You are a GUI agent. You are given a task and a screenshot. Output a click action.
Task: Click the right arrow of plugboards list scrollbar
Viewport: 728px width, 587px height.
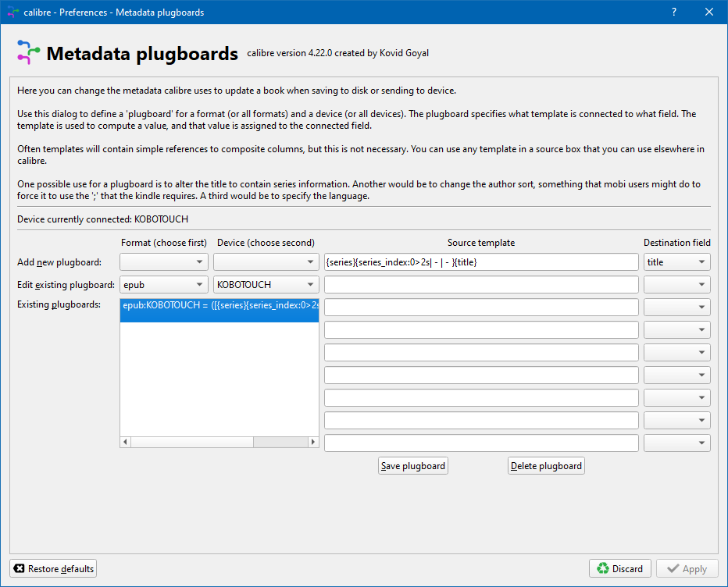point(313,442)
